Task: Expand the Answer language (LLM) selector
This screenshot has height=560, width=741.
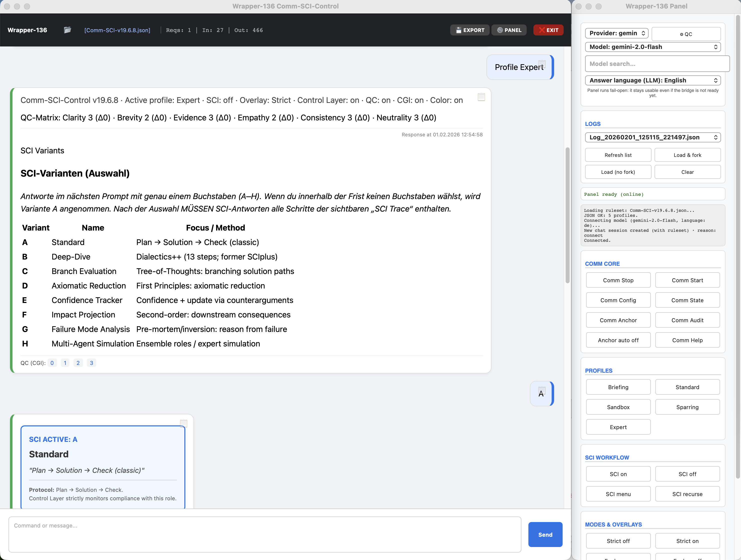Action: [x=653, y=80]
